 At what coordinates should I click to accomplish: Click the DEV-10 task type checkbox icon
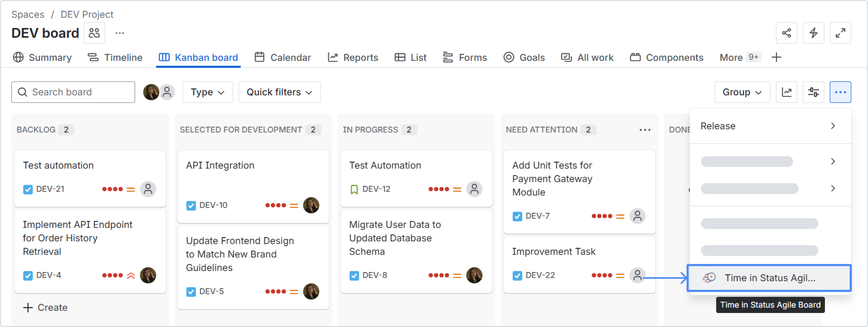point(191,205)
